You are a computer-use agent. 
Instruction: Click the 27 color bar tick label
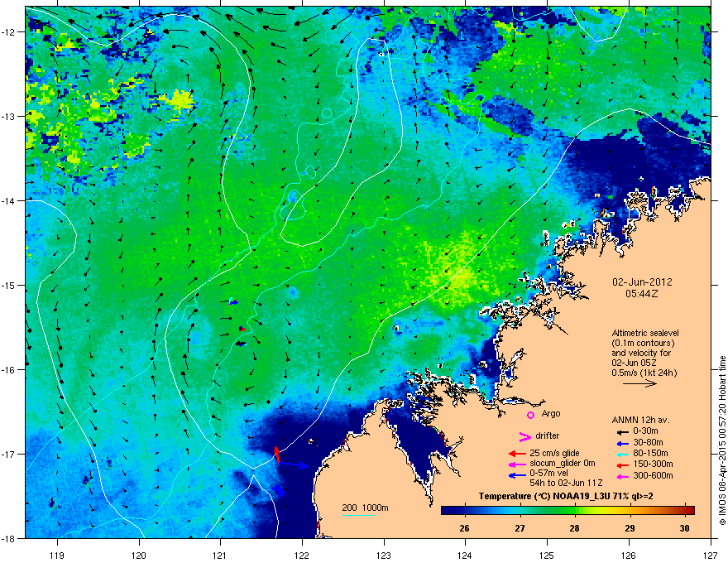pyautogui.click(x=520, y=528)
